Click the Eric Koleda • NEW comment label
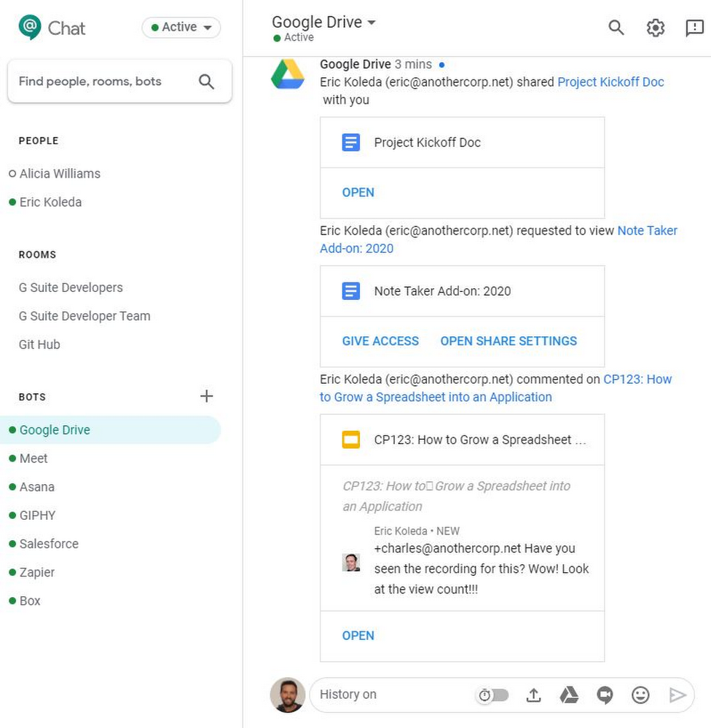This screenshot has height=728, width=711. pos(417,531)
